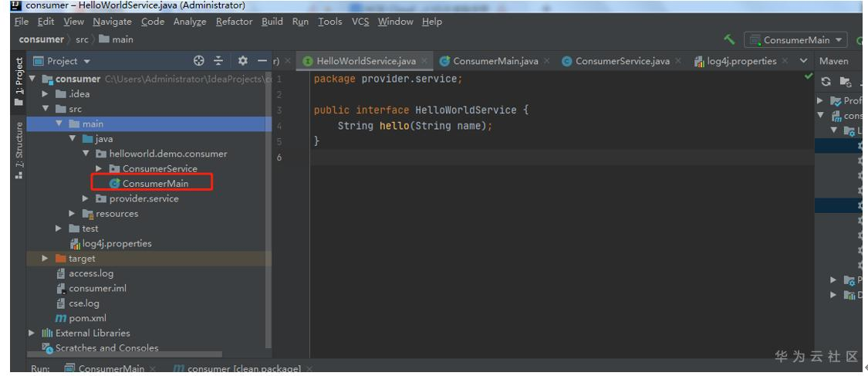Expand the ConsumerService package
The image size is (868, 376).
click(99, 168)
